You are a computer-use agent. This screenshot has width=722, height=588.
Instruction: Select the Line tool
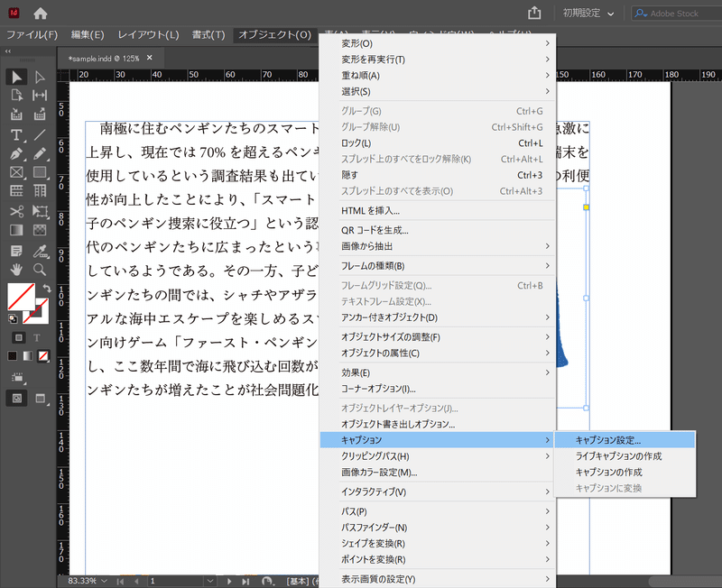(40, 134)
